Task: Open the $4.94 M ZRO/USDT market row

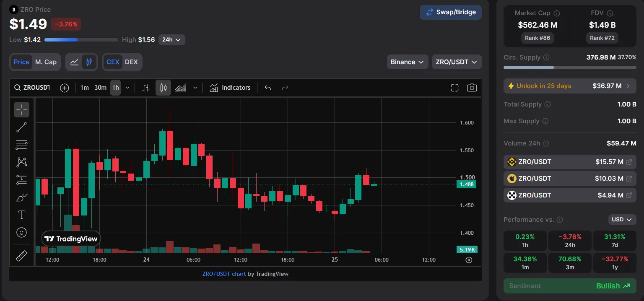Action: [570, 195]
